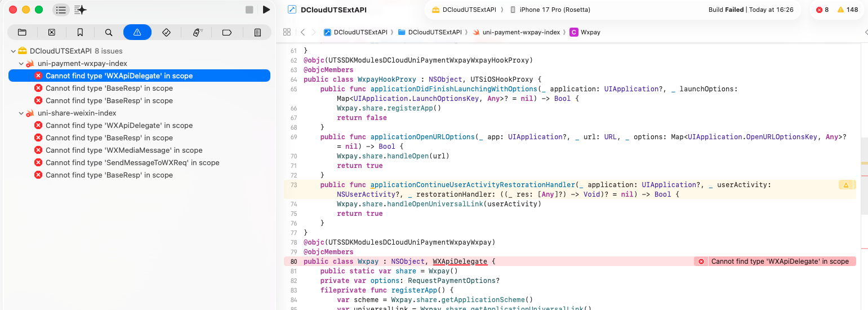
Task: Open the Project navigator folder tab
Action: pyautogui.click(x=22, y=33)
